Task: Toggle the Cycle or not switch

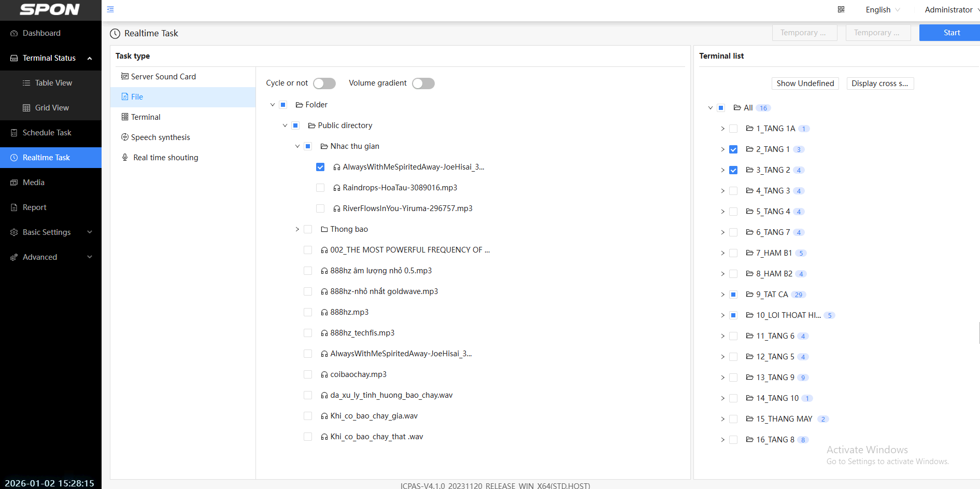Action: coord(324,83)
